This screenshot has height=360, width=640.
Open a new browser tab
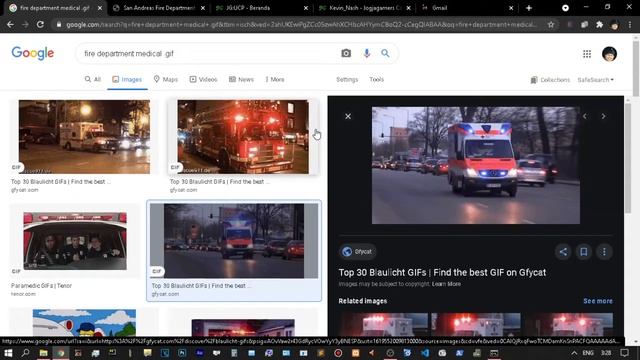(x=529, y=8)
